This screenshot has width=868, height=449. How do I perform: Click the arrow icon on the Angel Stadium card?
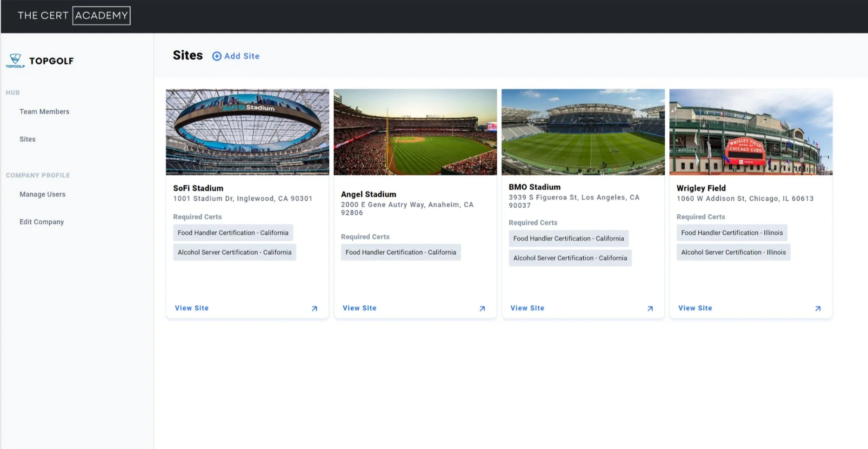pos(482,309)
